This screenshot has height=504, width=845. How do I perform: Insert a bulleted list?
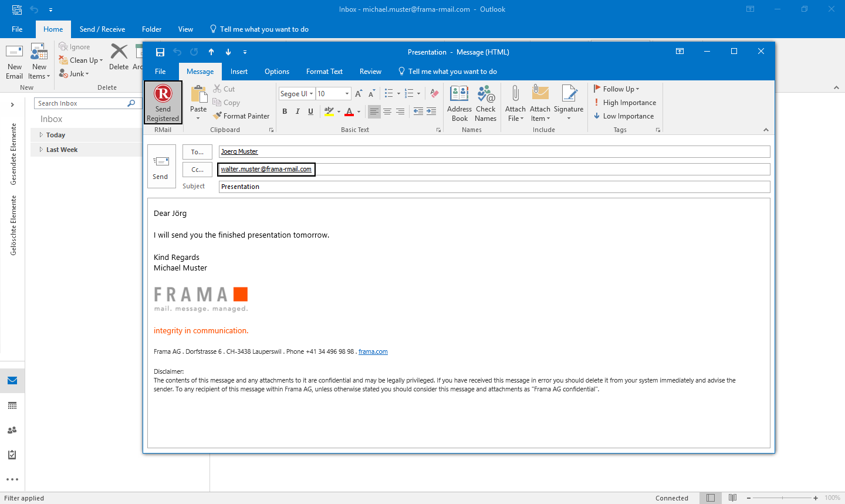point(388,93)
